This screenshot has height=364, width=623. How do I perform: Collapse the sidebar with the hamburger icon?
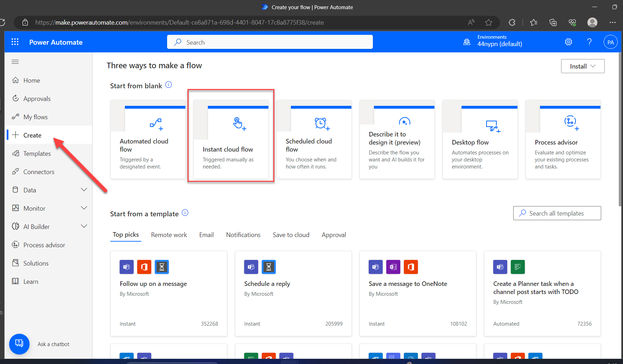coord(15,62)
